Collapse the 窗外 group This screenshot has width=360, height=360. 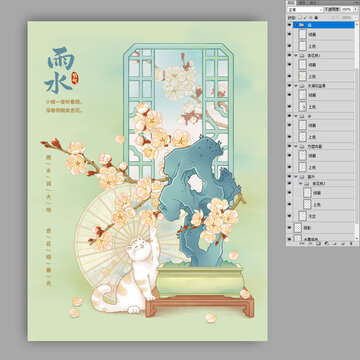point(296,176)
